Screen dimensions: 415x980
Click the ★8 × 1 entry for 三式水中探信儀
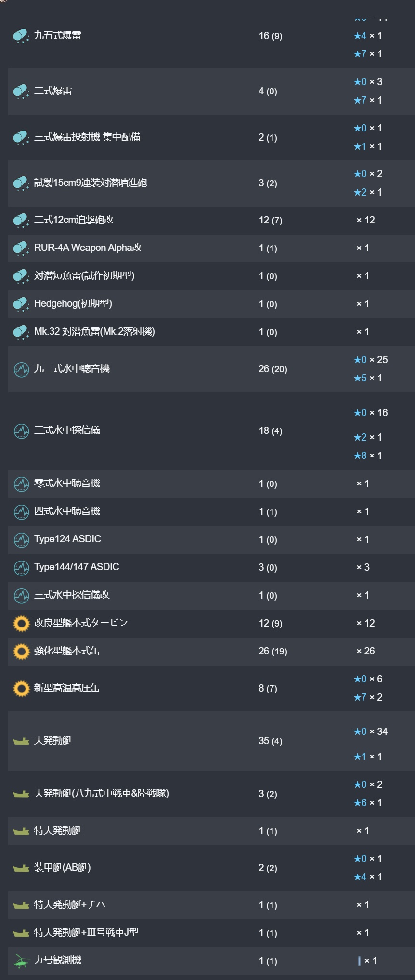368,456
